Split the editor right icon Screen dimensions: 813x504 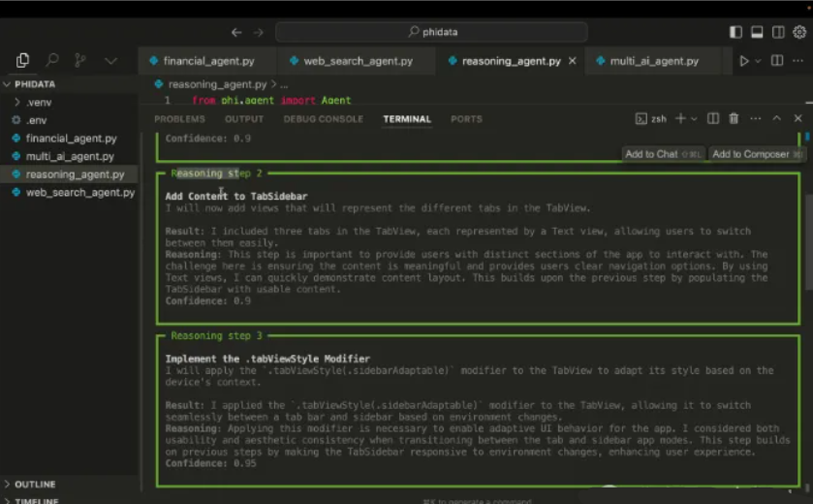tap(777, 61)
